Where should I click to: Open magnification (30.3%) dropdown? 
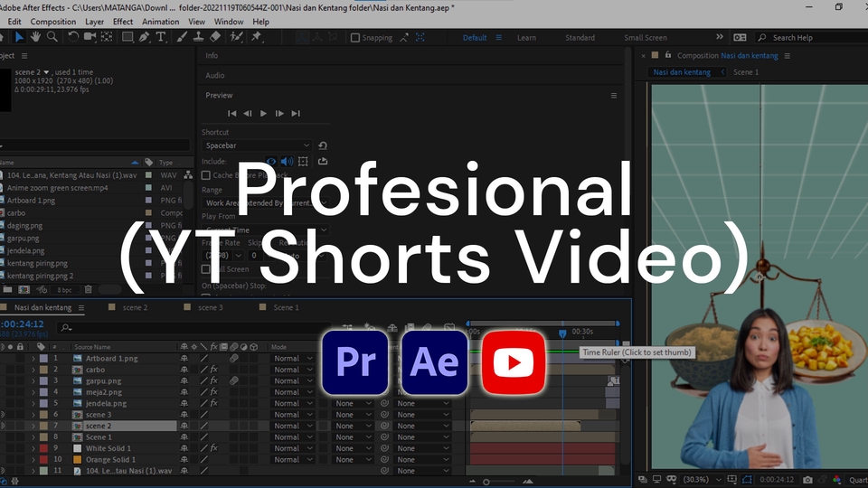[702, 480]
